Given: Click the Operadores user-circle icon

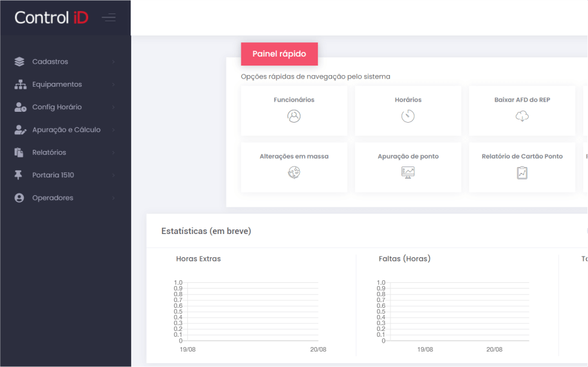Looking at the screenshot, I should tap(19, 198).
